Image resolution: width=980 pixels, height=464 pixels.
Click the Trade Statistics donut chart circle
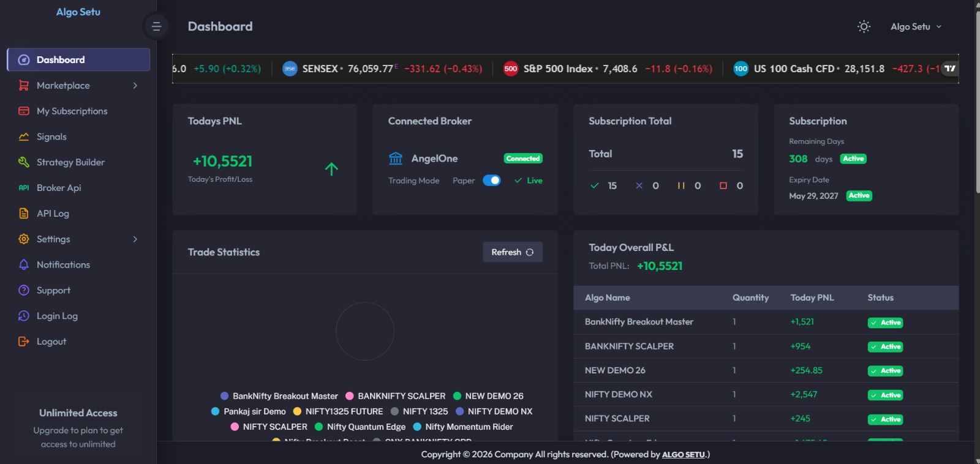(365, 331)
